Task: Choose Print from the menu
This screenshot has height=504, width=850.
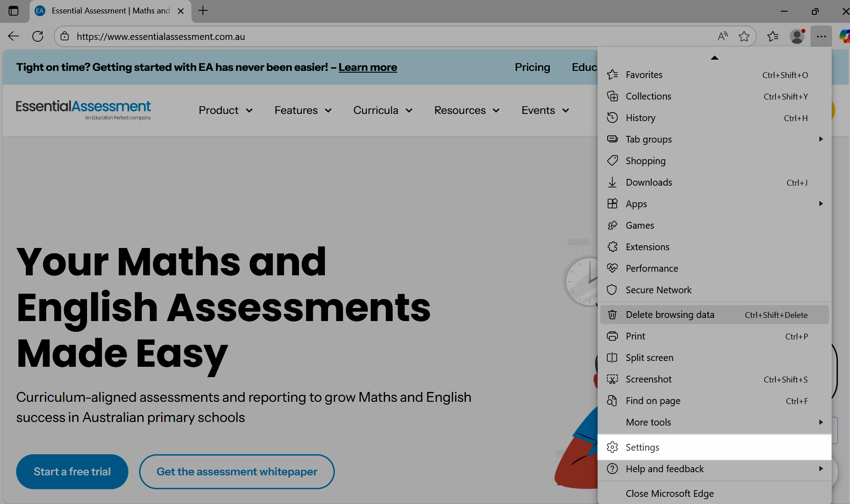Action: tap(714, 336)
